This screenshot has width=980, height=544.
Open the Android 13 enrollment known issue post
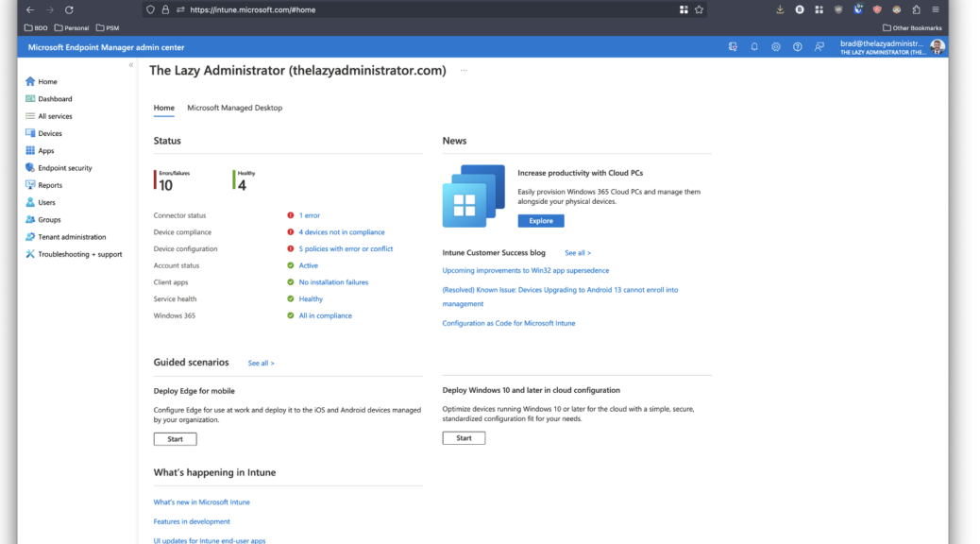(x=560, y=297)
